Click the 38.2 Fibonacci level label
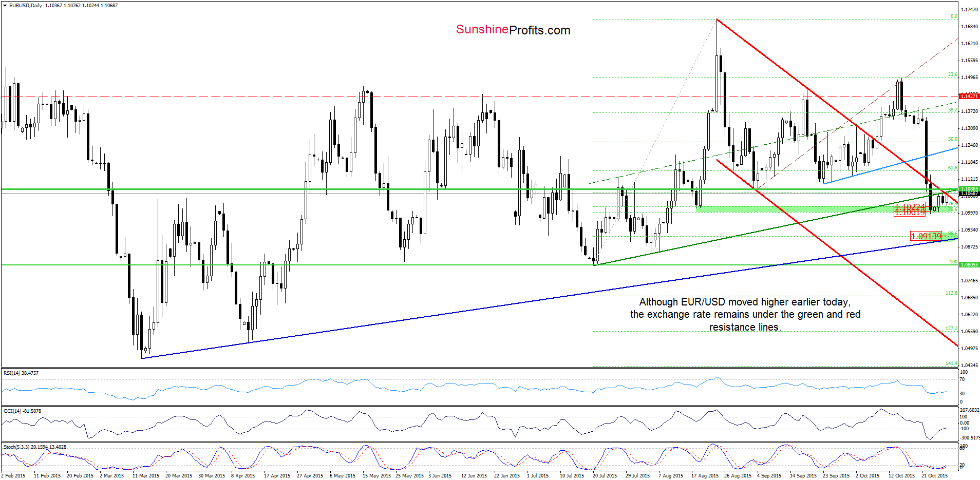This screenshot has width=980, height=480. point(952,110)
